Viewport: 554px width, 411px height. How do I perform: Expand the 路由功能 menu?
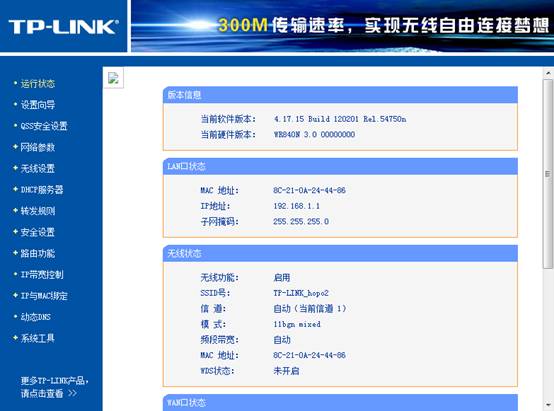[37, 253]
